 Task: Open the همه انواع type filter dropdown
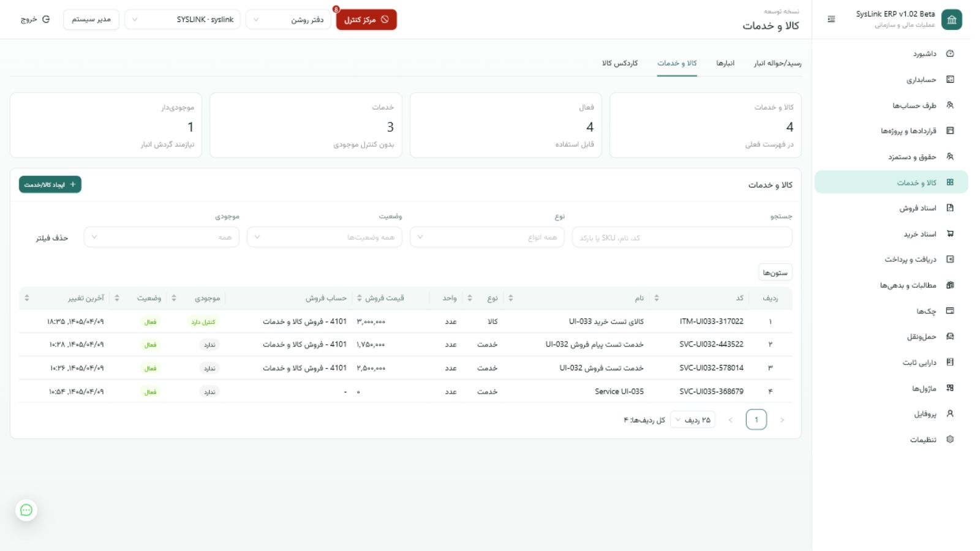487,237
